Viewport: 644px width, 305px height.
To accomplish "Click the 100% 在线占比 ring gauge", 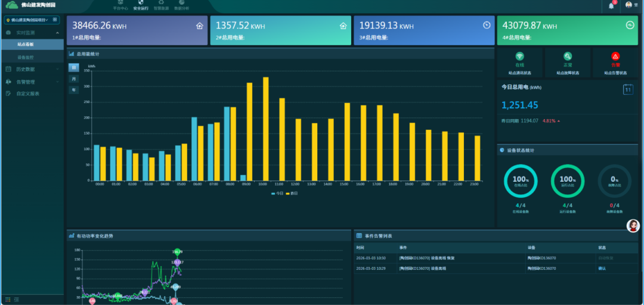I will (520, 180).
